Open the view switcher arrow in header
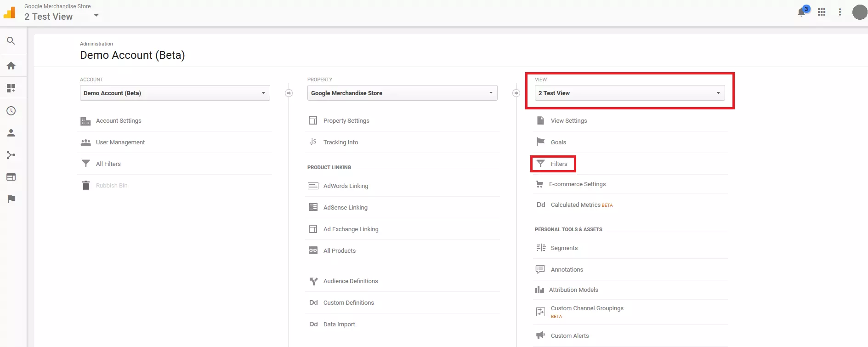The image size is (868, 347). [96, 16]
